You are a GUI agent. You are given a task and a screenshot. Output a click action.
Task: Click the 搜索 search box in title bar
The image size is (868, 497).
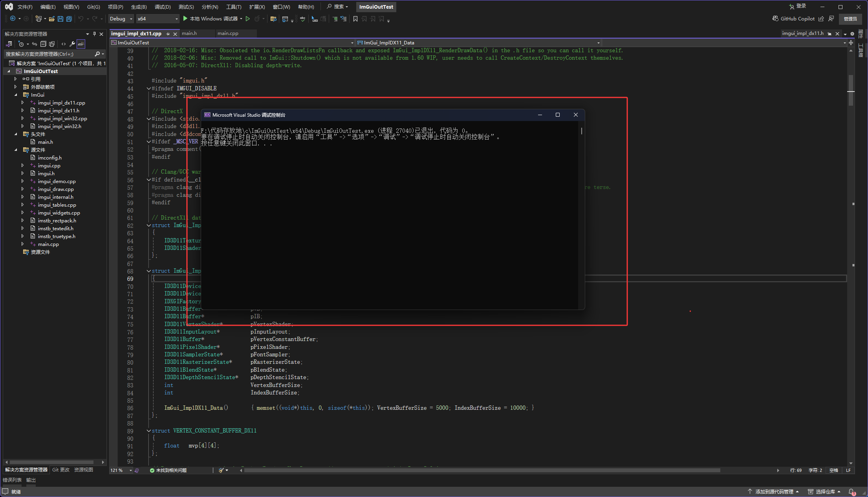(338, 7)
